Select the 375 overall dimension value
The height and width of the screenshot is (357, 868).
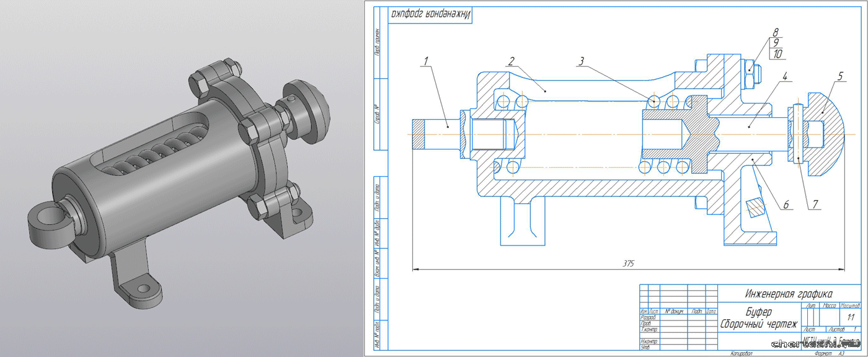[x=629, y=263]
